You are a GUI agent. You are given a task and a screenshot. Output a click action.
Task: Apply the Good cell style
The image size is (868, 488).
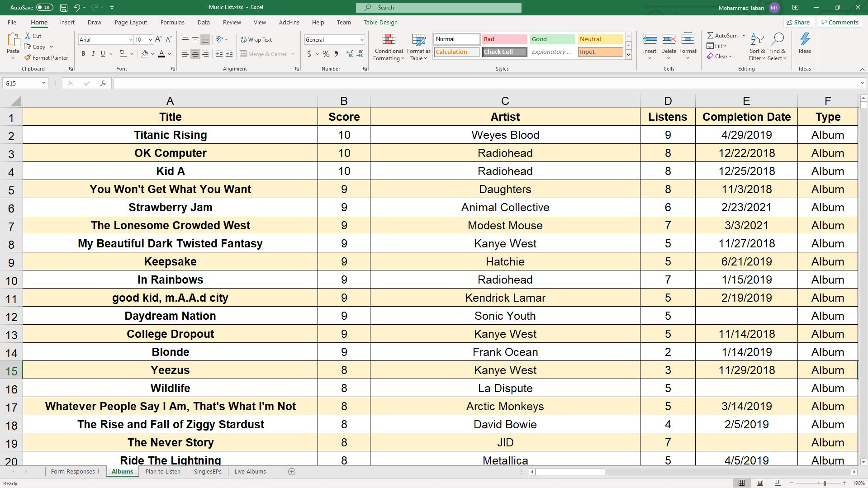pyautogui.click(x=552, y=39)
